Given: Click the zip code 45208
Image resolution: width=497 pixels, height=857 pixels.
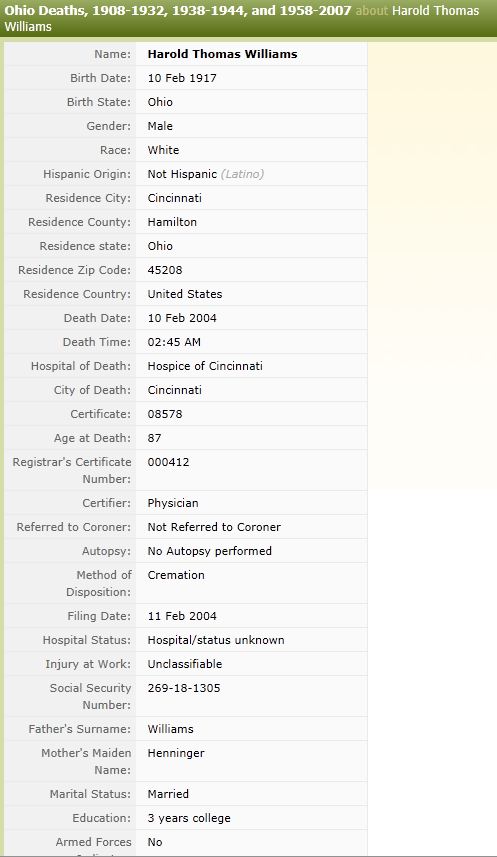Looking at the screenshot, I should click(x=165, y=270).
